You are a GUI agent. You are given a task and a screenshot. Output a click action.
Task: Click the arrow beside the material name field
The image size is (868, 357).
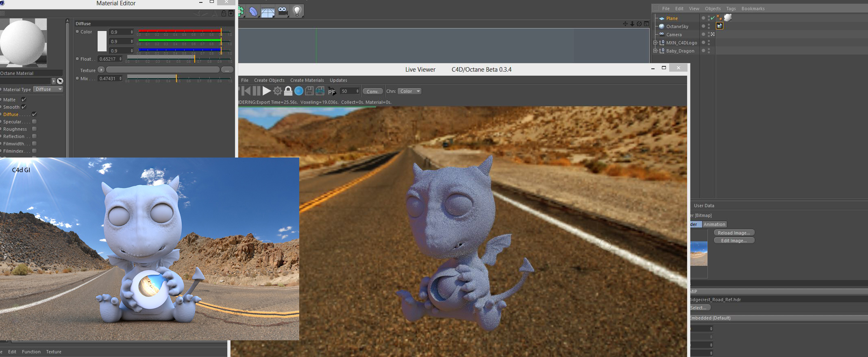pyautogui.click(x=54, y=81)
